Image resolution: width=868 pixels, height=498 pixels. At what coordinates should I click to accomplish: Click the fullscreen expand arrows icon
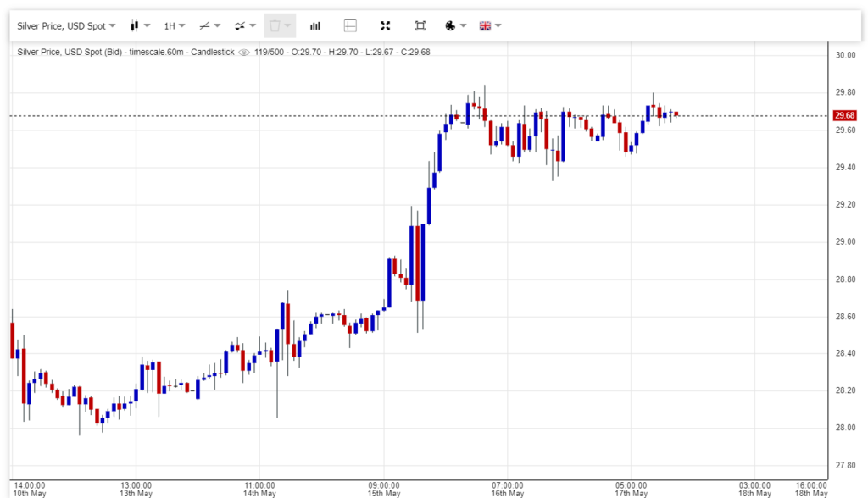coord(386,25)
